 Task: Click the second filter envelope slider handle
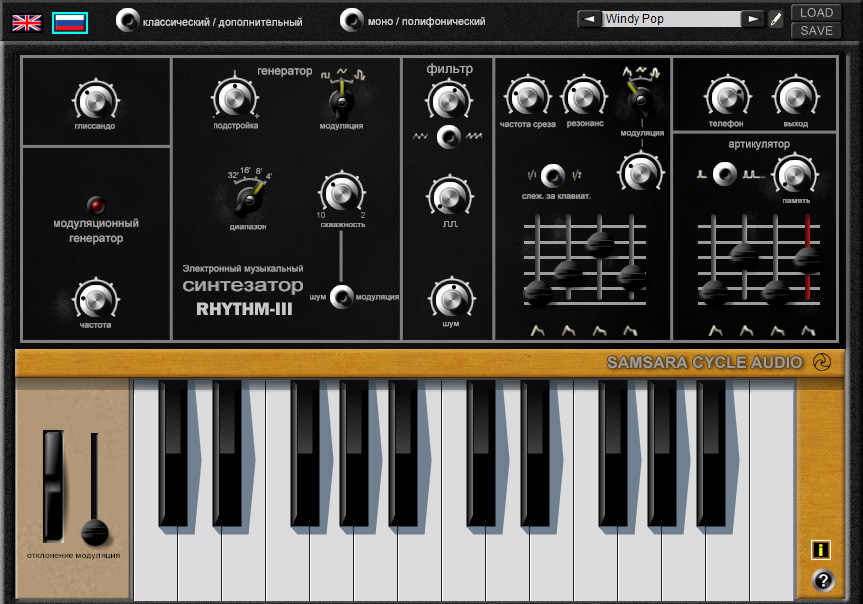pyautogui.click(x=568, y=273)
